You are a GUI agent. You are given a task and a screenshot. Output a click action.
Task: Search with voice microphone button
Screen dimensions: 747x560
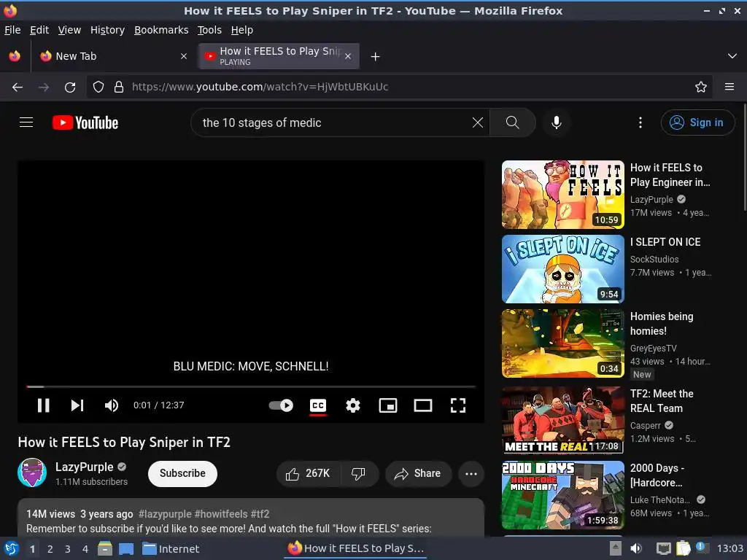pyautogui.click(x=557, y=122)
